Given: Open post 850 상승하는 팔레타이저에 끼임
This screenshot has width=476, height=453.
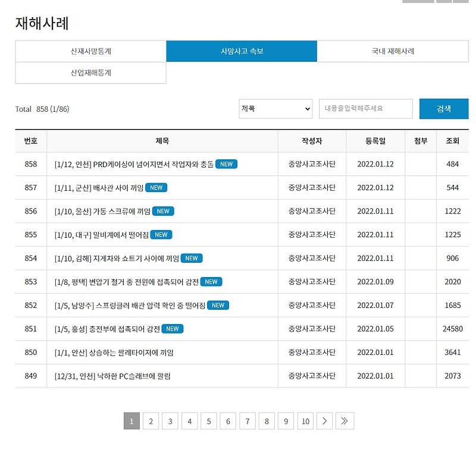Looking at the screenshot, I should [114, 353].
